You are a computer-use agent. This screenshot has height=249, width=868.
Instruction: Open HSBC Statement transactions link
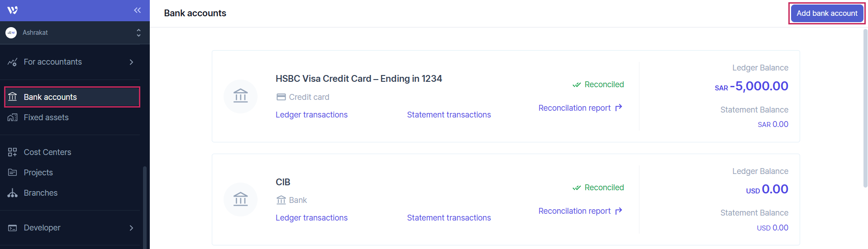click(448, 115)
